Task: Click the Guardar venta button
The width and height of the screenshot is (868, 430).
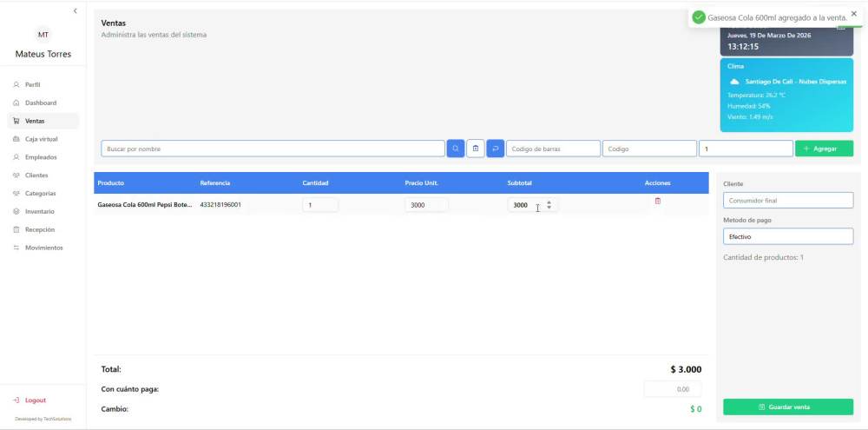Action: point(788,407)
